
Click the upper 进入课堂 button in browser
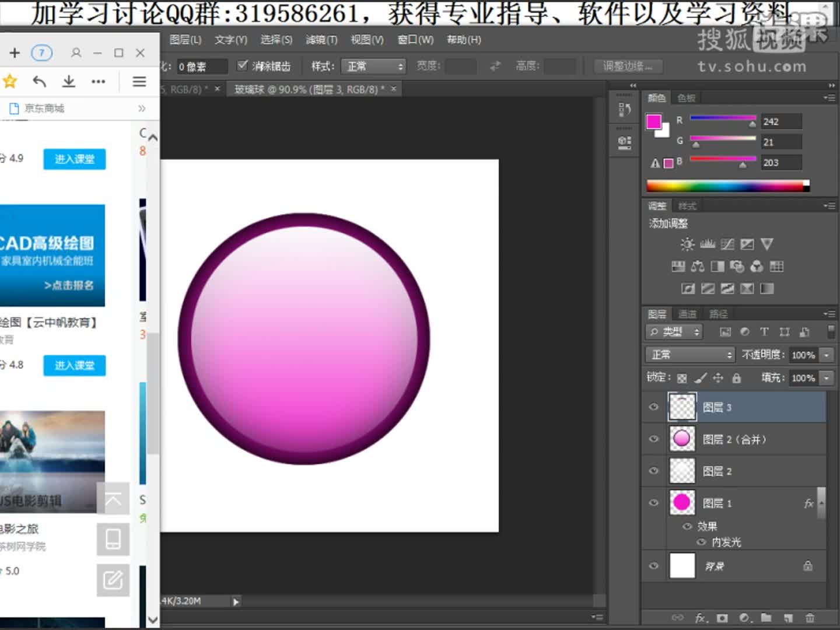pos(75,159)
